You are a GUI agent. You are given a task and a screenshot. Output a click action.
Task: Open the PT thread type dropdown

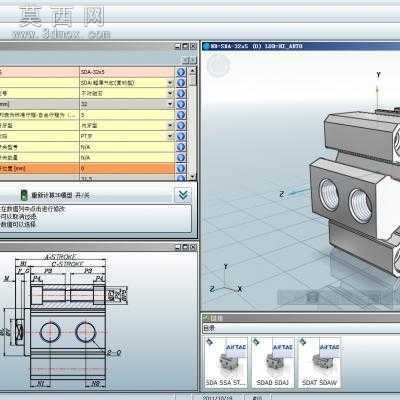click(170, 136)
